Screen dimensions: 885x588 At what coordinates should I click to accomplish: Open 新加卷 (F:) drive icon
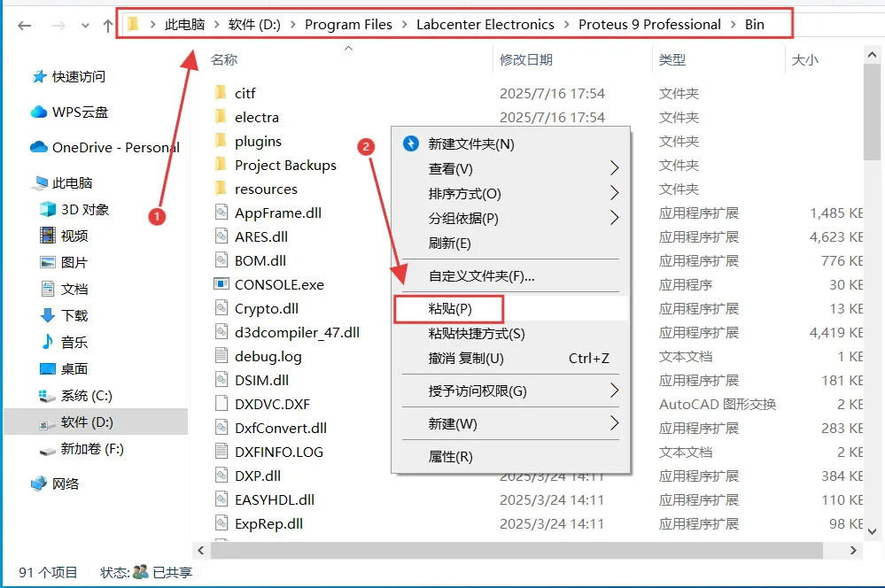[48, 451]
